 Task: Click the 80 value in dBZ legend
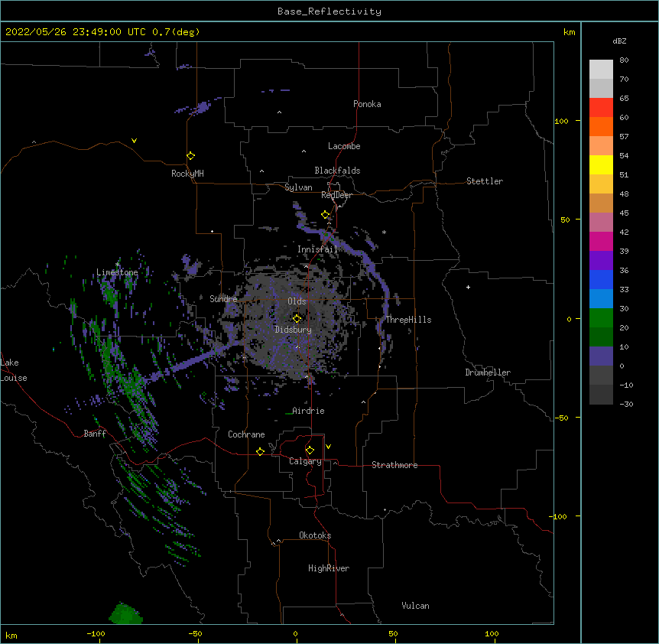point(624,60)
